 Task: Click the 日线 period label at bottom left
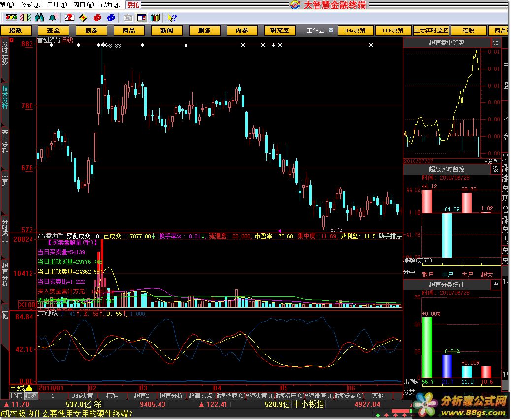coord(17,388)
